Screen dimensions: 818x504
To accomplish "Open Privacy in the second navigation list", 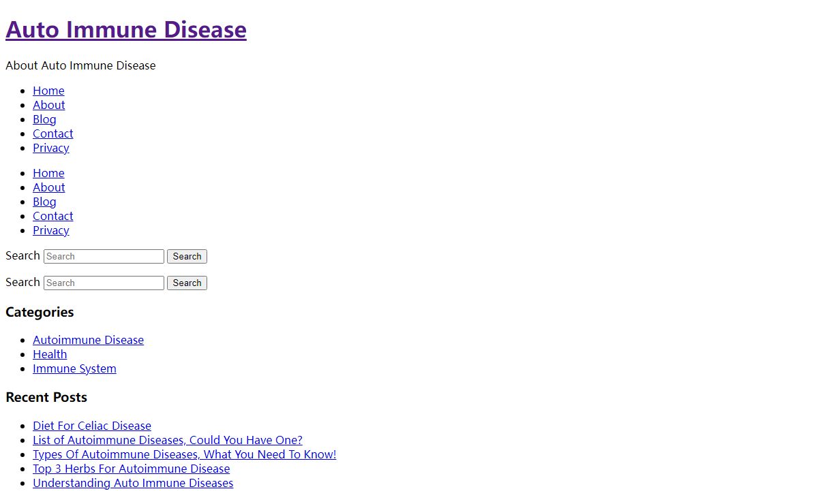I will 51,230.
